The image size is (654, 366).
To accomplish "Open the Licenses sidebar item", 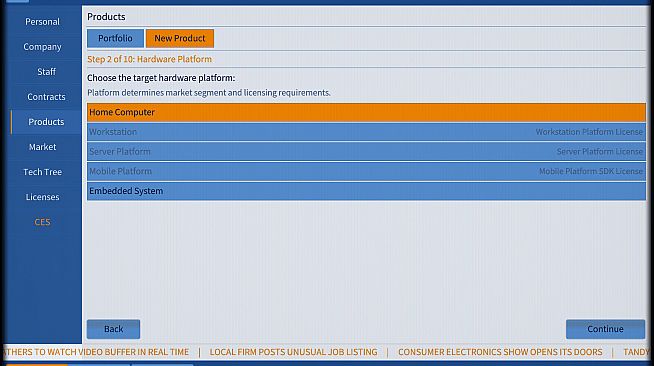I will coord(42,197).
